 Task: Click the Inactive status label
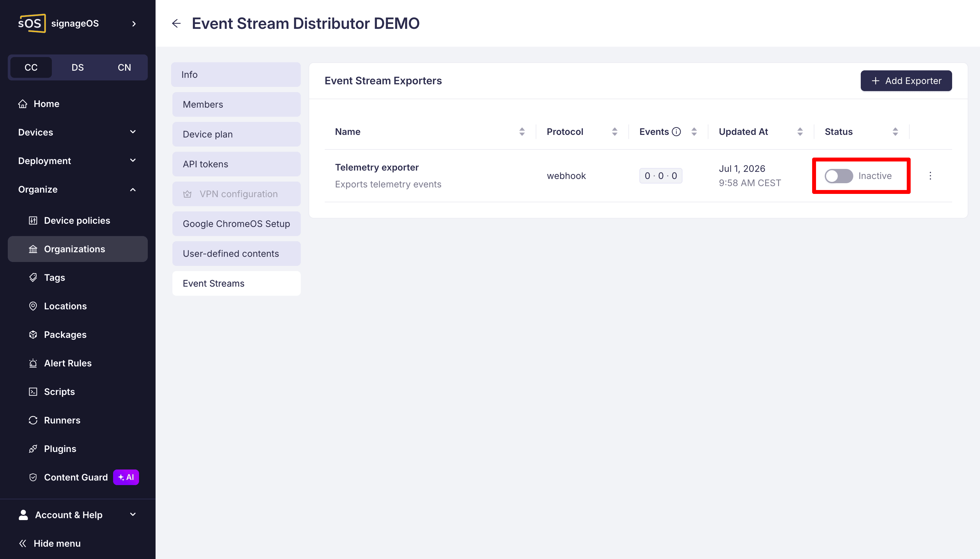pos(875,176)
